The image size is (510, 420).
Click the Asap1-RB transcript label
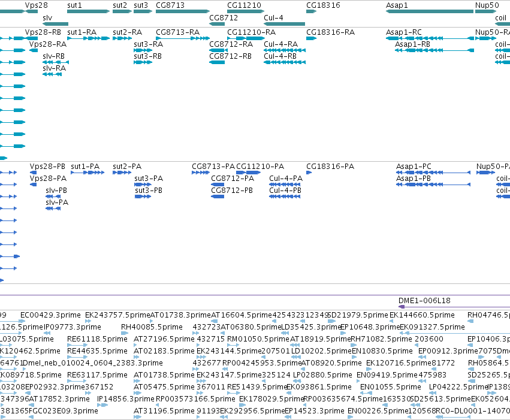coord(412,44)
